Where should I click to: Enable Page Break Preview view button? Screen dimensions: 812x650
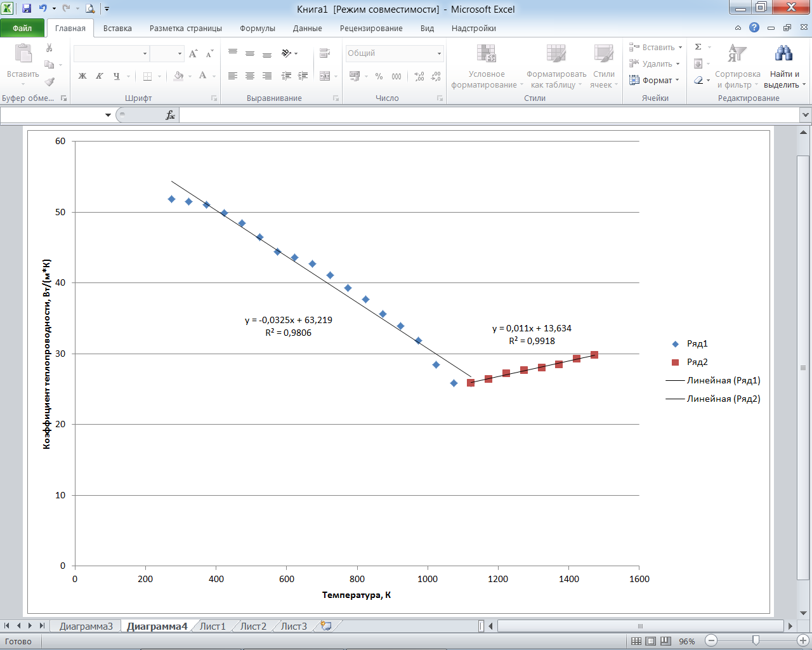pos(665,641)
